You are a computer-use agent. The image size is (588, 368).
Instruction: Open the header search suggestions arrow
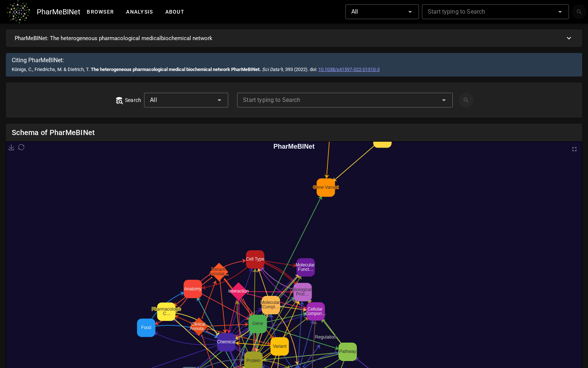click(560, 12)
